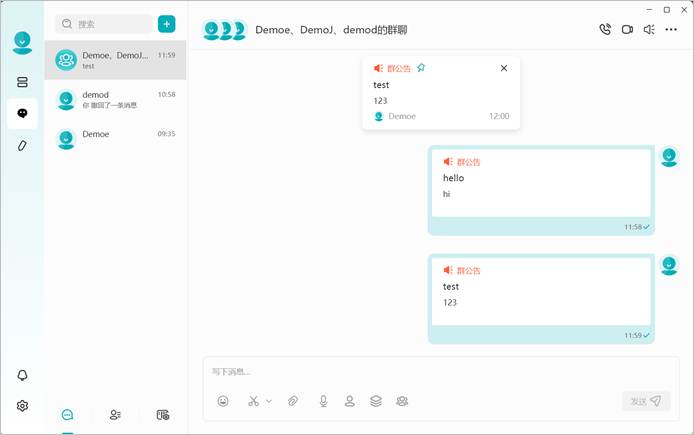Create new chat with plus button

coord(166,24)
